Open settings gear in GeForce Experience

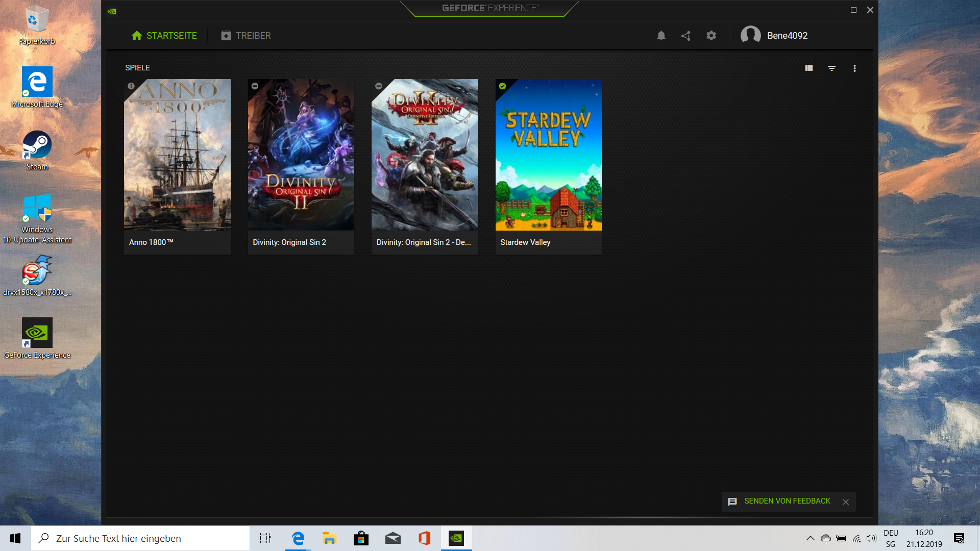(711, 36)
